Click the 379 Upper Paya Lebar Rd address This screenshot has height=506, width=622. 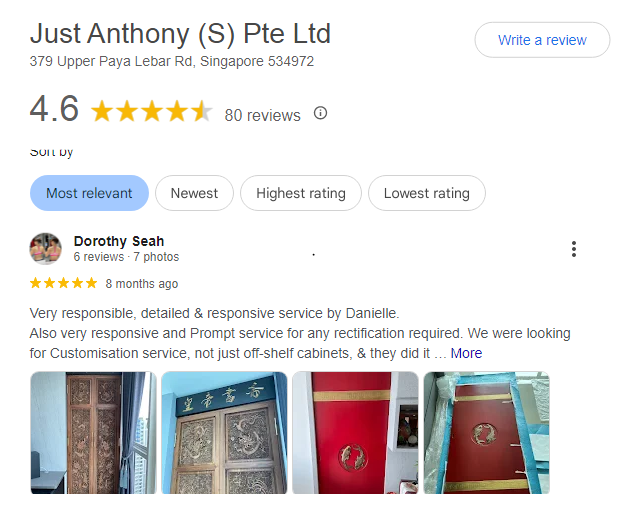click(x=172, y=61)
